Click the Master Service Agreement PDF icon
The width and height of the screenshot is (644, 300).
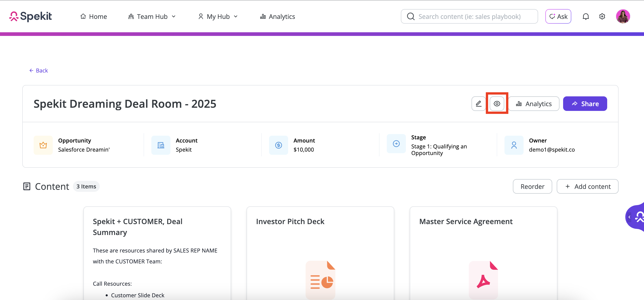pyautogui.click(x=484, y=280)
